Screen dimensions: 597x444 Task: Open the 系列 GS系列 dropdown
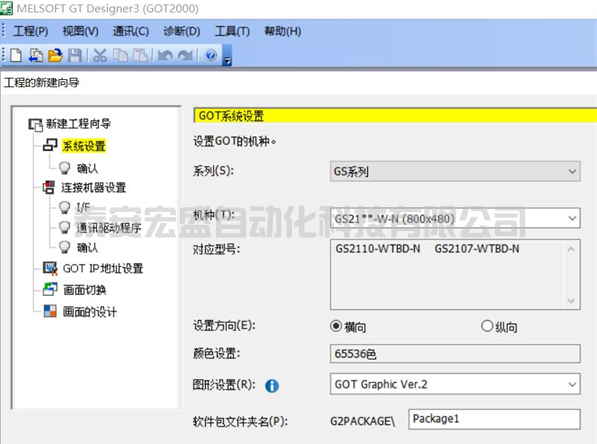(x=455, y=171)
